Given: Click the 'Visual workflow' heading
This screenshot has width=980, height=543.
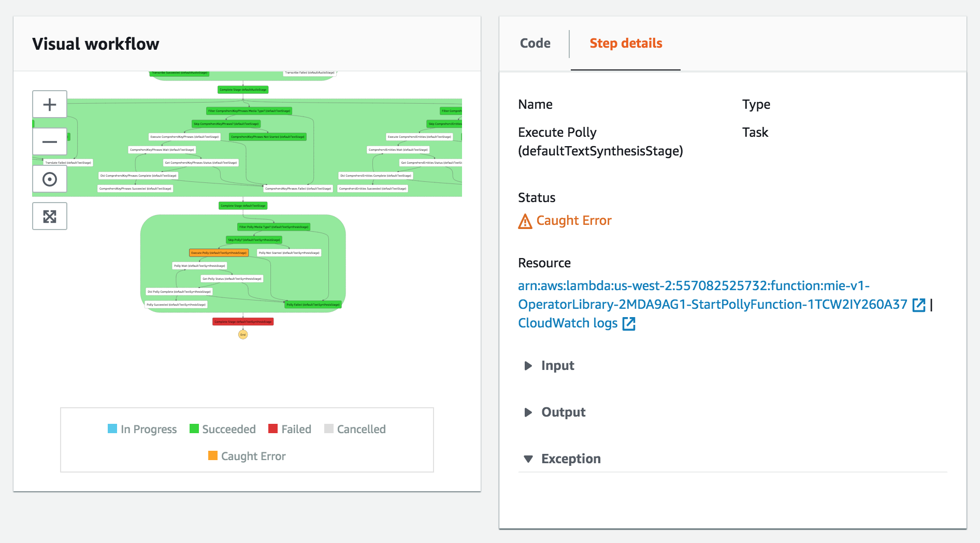Looking at the screenshot, I should click(x=96, y=44).
